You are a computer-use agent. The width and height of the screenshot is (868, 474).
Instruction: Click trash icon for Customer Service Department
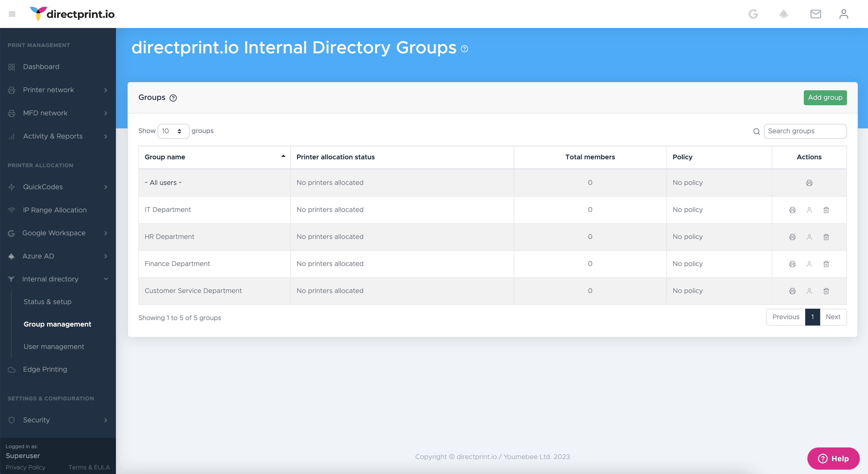click(826, 291)
